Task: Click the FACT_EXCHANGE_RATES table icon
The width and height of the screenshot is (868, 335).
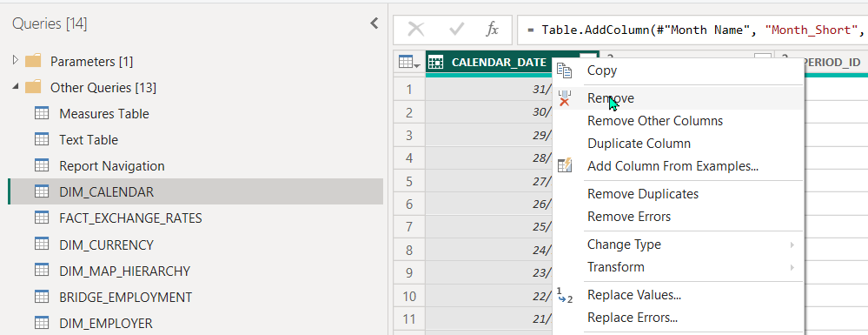Action: pos(42,218)
